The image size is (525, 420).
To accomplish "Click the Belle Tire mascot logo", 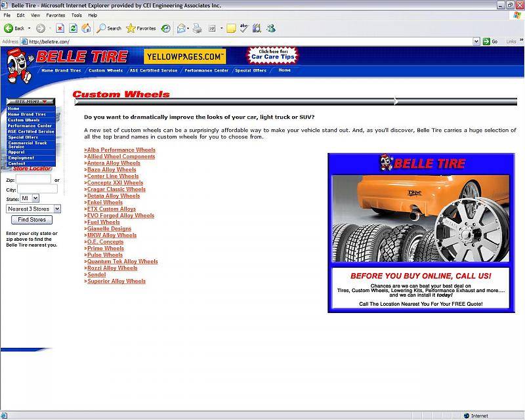I will 20,66.
